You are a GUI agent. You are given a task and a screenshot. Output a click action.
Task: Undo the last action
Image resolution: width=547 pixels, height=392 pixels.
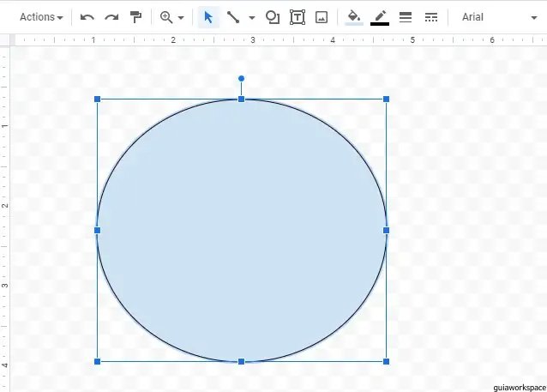[x=87, y=17]
